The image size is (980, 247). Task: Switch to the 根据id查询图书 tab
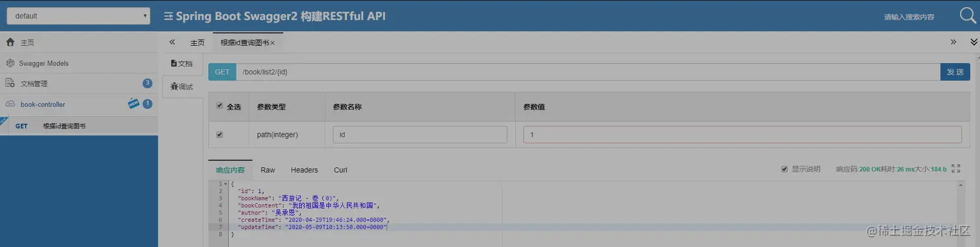point(248,43)
